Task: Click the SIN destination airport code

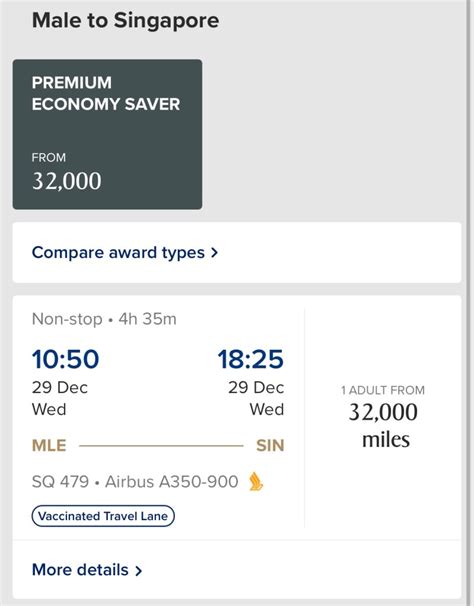Action: coord(270,446)
